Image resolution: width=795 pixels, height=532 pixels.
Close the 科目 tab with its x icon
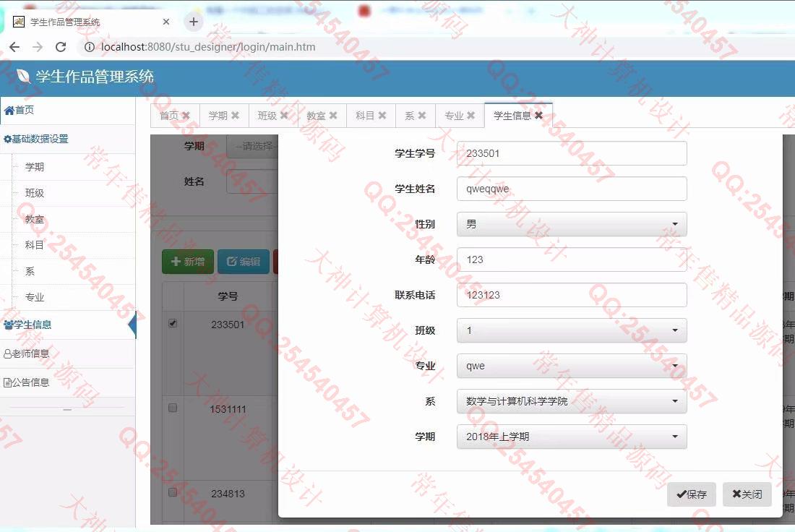[382, 116]
